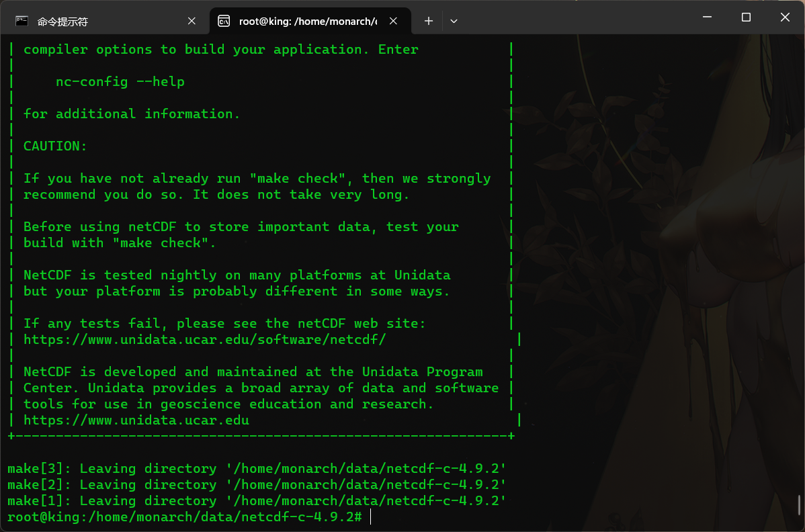
Task: Click the root@king shell prompt line
Action: click(185, 517)
